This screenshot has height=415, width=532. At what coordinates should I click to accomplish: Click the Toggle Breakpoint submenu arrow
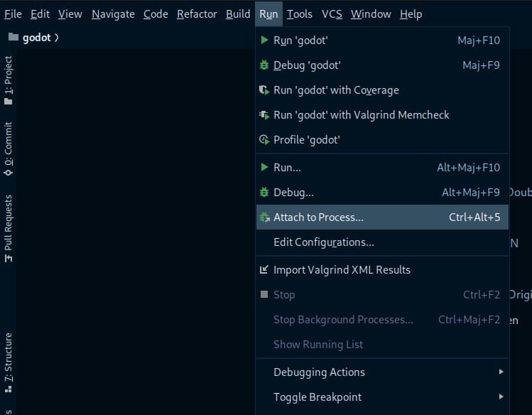coord(501,397)
